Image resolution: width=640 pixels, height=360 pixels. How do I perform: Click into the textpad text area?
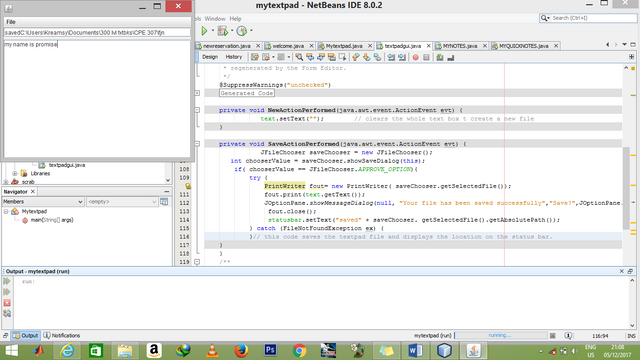[97, 98]
